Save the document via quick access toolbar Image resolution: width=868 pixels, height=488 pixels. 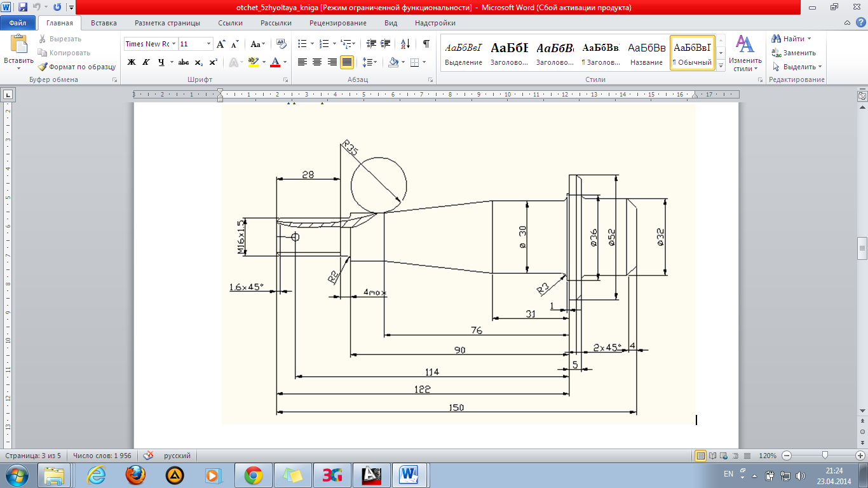pos(23,8)
